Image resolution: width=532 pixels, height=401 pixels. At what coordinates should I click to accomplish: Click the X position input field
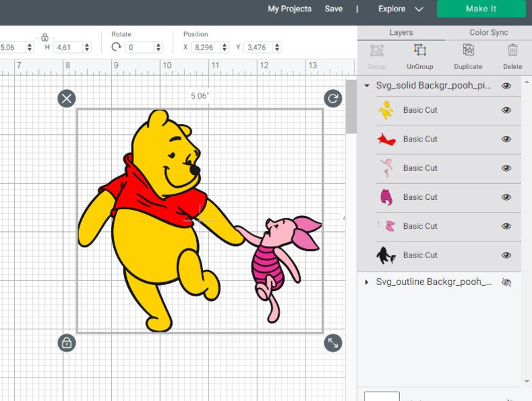coord(206,47)
